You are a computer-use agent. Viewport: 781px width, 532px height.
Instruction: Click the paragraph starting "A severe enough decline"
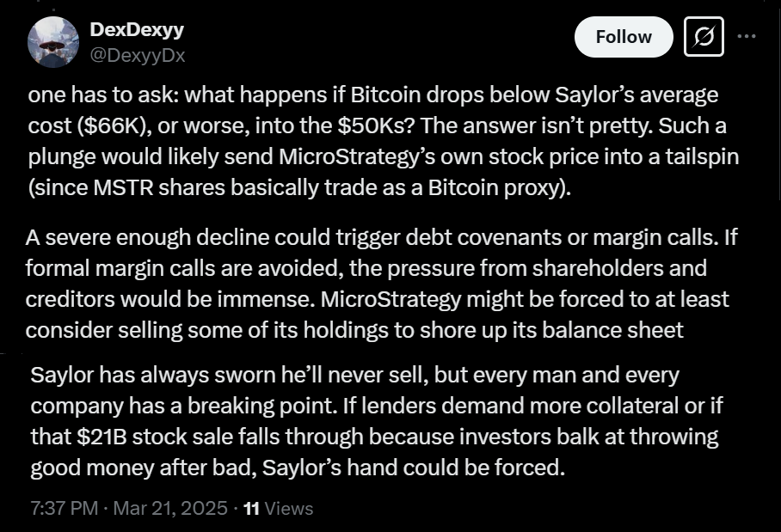[378, 284]
